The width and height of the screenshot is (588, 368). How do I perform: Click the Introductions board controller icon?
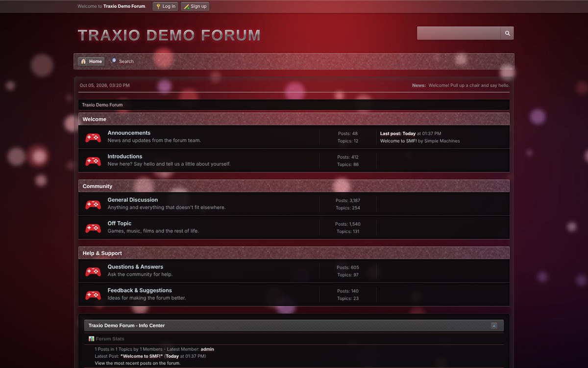click(x=93, y=161)
